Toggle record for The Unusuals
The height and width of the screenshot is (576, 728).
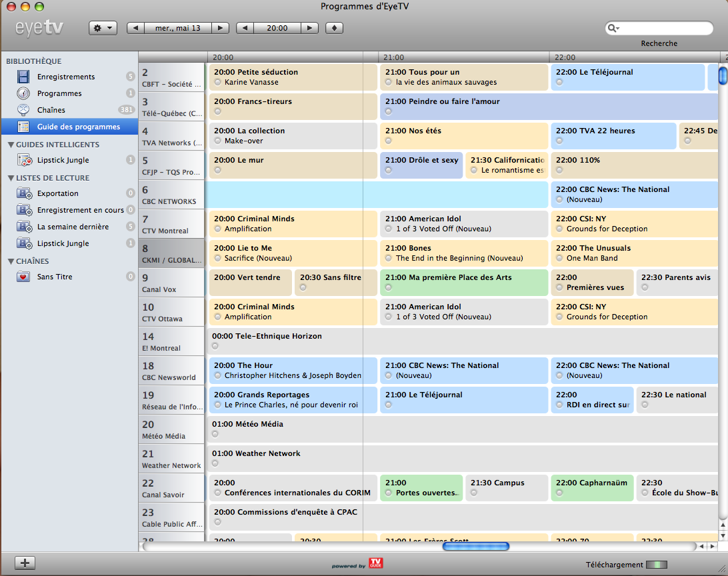point(559,258)
